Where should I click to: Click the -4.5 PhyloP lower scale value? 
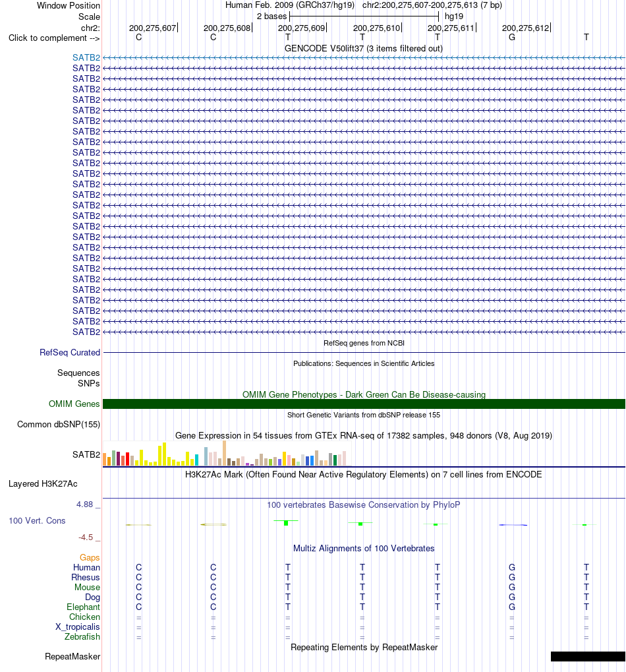coord(86,537)
